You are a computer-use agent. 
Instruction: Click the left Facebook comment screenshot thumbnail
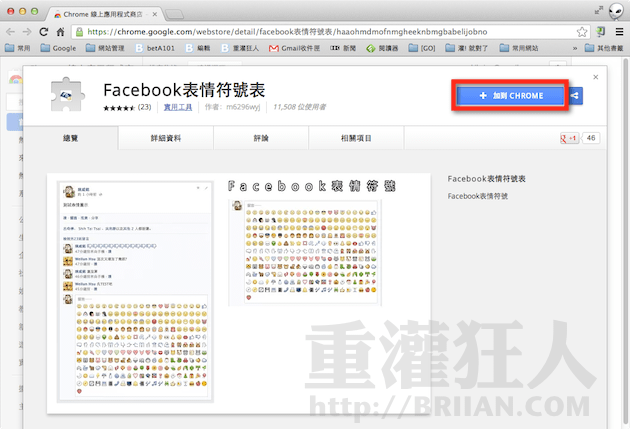click(135, 292)
